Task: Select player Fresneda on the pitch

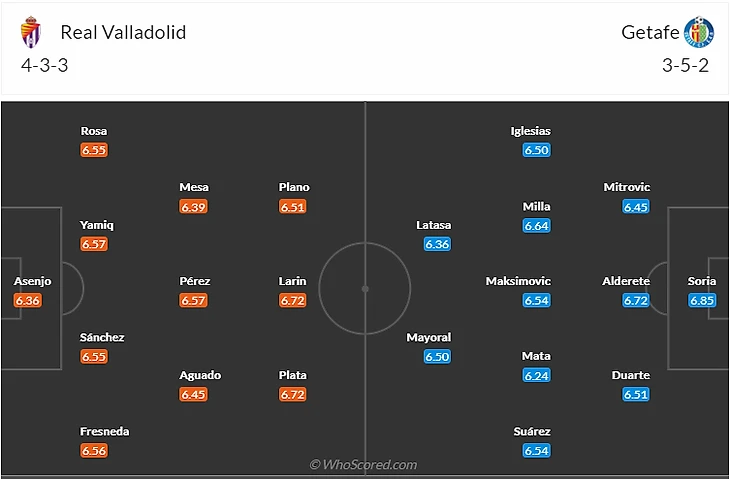Action: (105, 432)
